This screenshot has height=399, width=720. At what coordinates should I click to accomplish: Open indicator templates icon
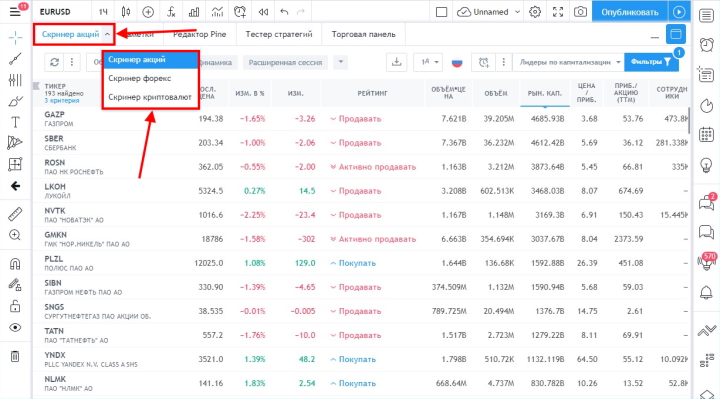[217, 12]
